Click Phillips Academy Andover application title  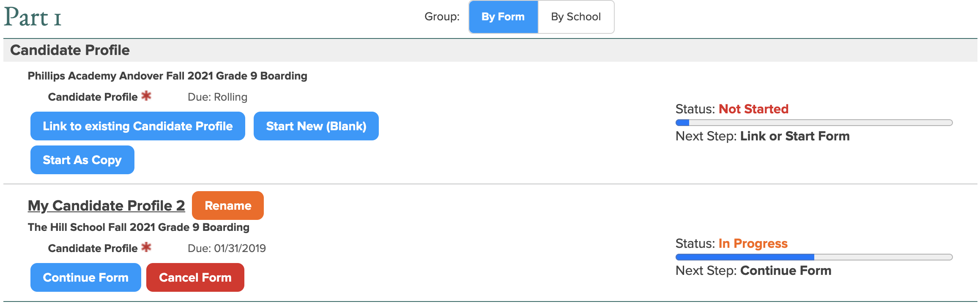167,76
